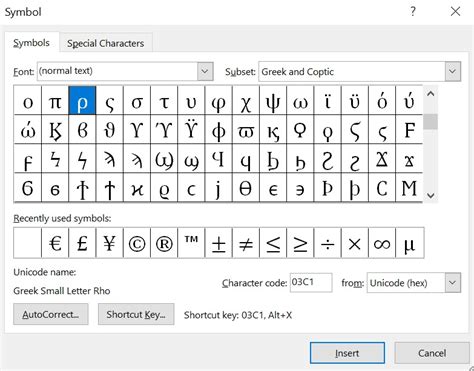
Task: Select the omicron ο symbol
Action: tap(28, 101)
